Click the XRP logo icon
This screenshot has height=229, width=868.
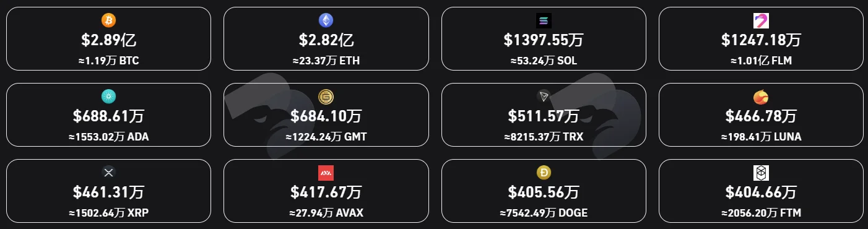pyautogui.click(x=108, y=173)
